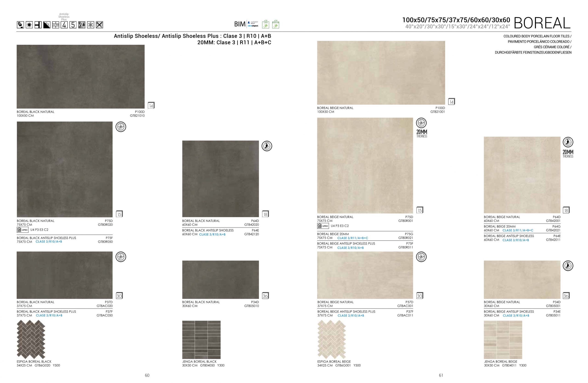Click Boreal Black Natural 75x75 tile image
Screen dimensions: 588x383
(x=65, y=170)
